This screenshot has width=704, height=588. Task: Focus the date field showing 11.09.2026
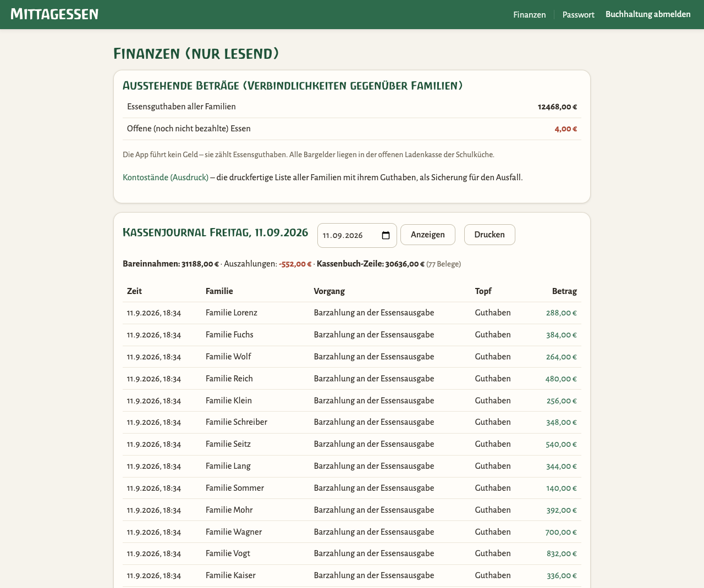357,235
